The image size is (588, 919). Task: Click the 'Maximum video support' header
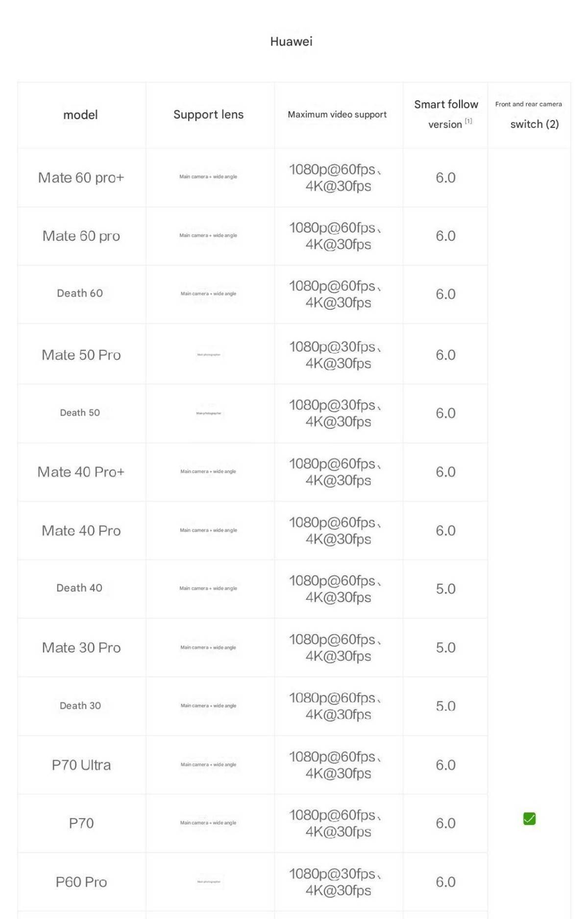point(337,115)
